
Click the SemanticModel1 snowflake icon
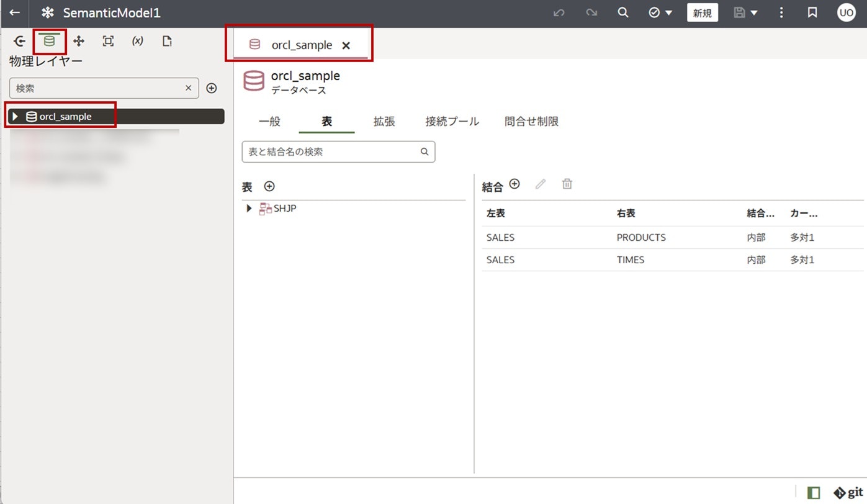pyautogui.click(x=48, y=12)
